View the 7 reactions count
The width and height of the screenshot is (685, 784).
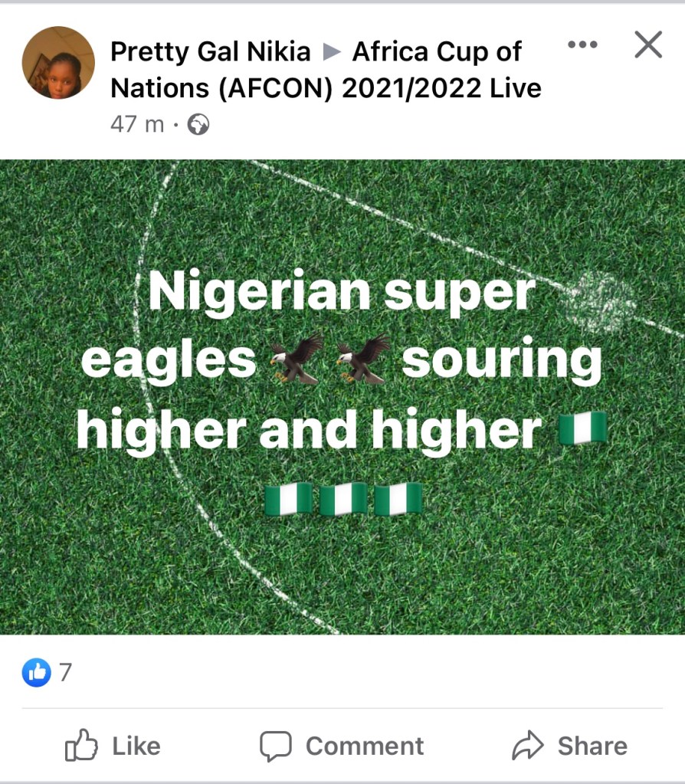(65, 673)
